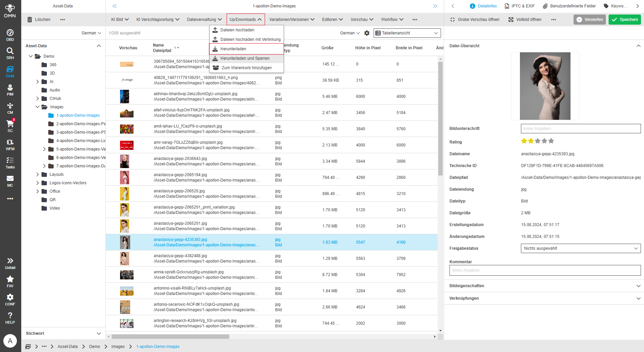This screenshot has width=644, height=352.
Task: Open the shopping cart SC icon
Action: click(10, 126)
